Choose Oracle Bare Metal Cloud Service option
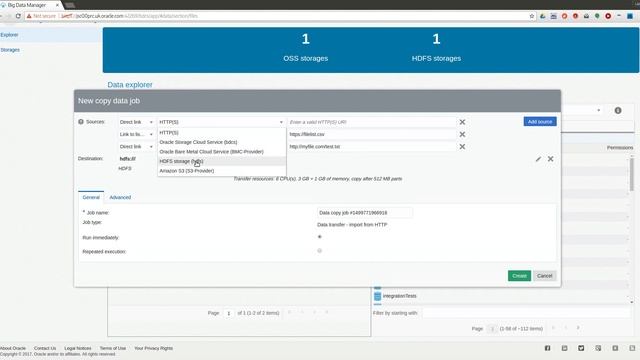This screenshot has height=360, width=640. tap(222, 151)
